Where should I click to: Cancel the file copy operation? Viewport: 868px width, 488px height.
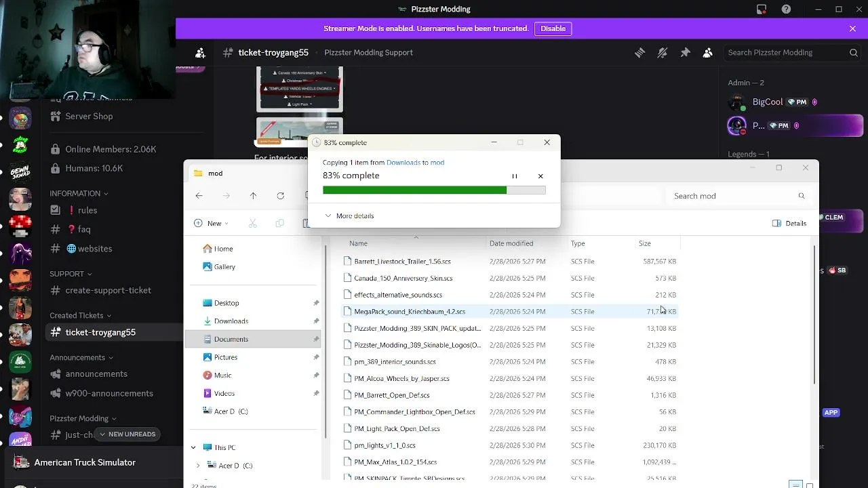point(540,176)
